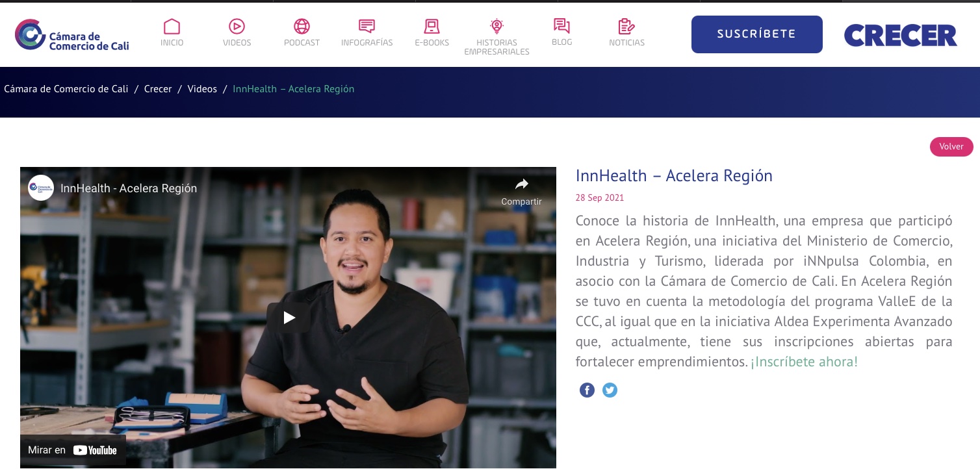Navigate to Videos breadcrumb
Screen dimensions: 980x469
tap(202, 89)
